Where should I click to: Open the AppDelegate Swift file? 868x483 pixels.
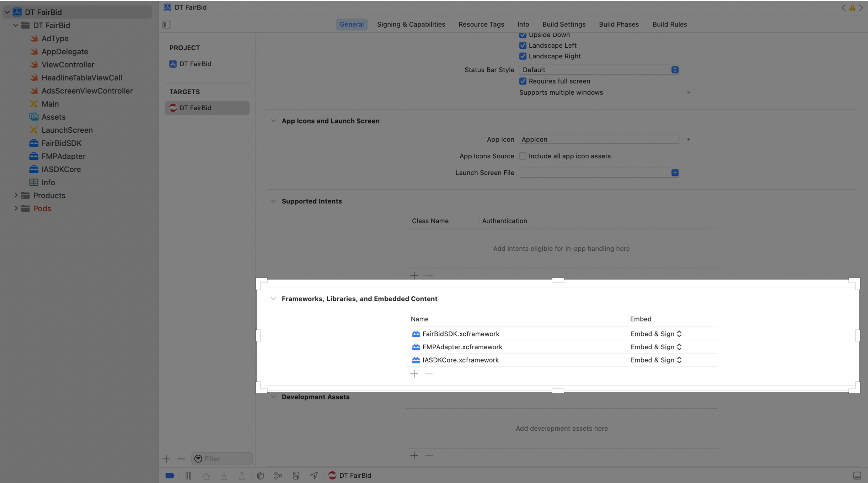coord(65,52)
